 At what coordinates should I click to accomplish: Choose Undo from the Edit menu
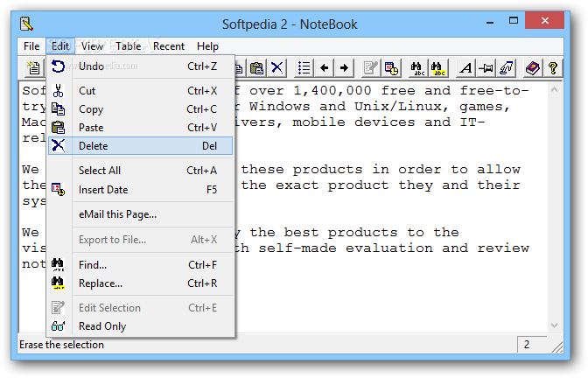(141, 66)
